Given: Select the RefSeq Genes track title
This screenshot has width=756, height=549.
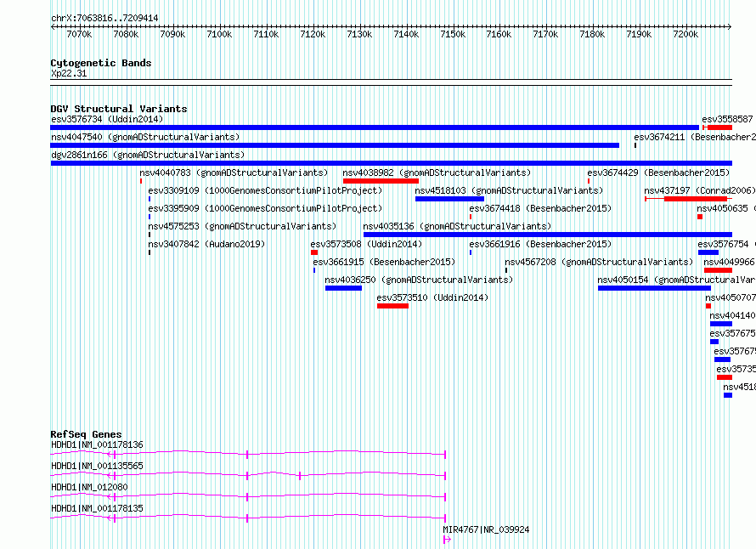Looking at the screenshot, I should [86, 434].
